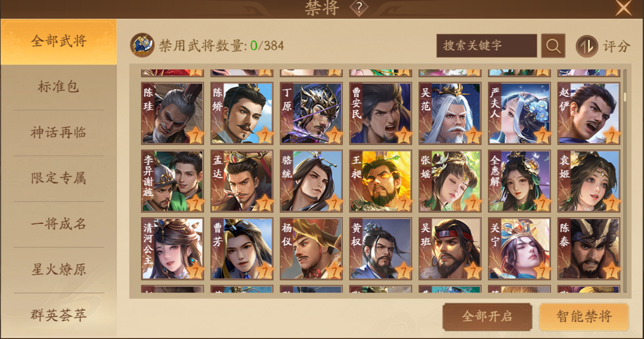Screen dimensions: 644x339
Task: Pick the 王昶 general card
Action: point(380,181)
